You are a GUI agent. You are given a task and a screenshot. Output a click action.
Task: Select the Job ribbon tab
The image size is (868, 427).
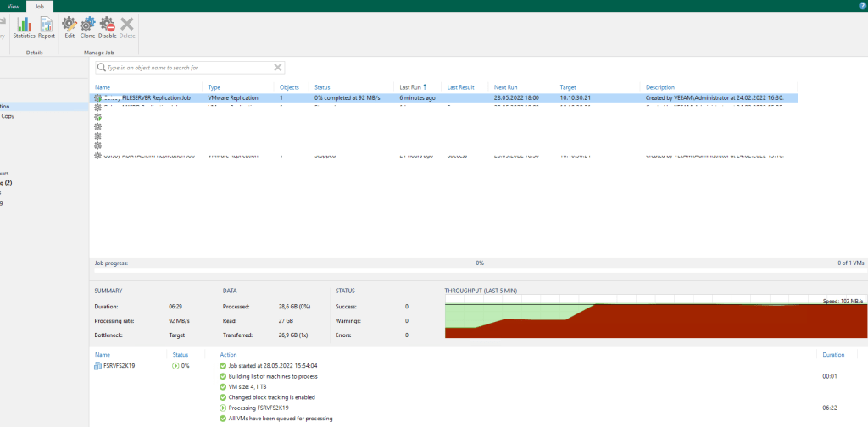pos(39,6)
